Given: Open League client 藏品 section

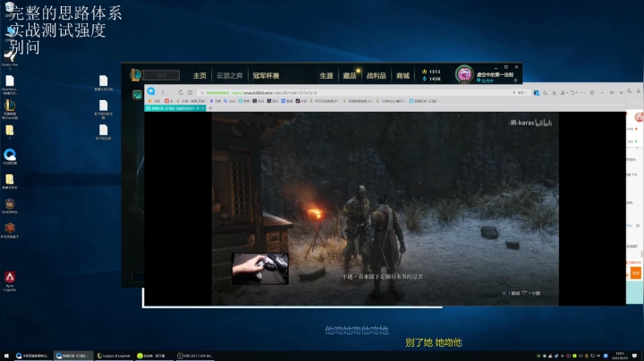Looking at the screenshot, I should (x=350, y=75).
